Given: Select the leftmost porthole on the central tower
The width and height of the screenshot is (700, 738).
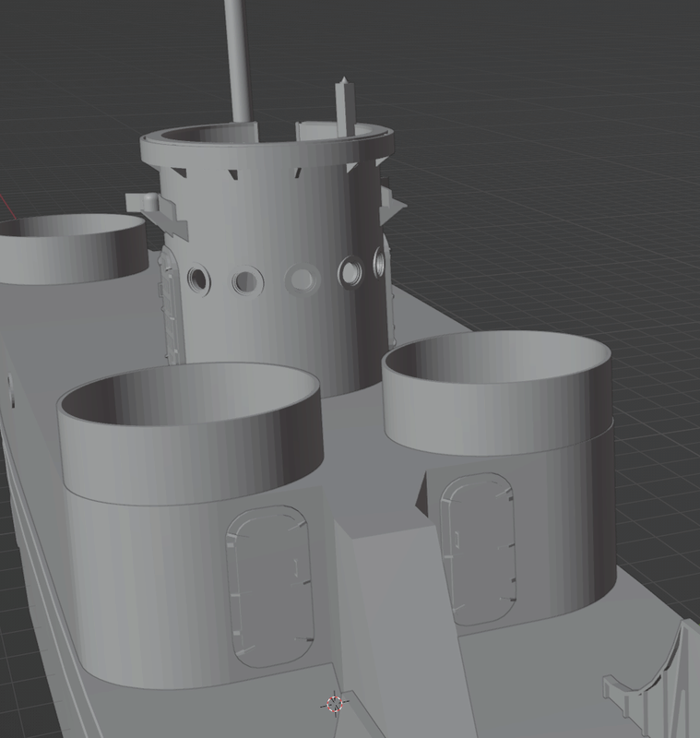Looking at the screenshot, I should tap(198, 278).
